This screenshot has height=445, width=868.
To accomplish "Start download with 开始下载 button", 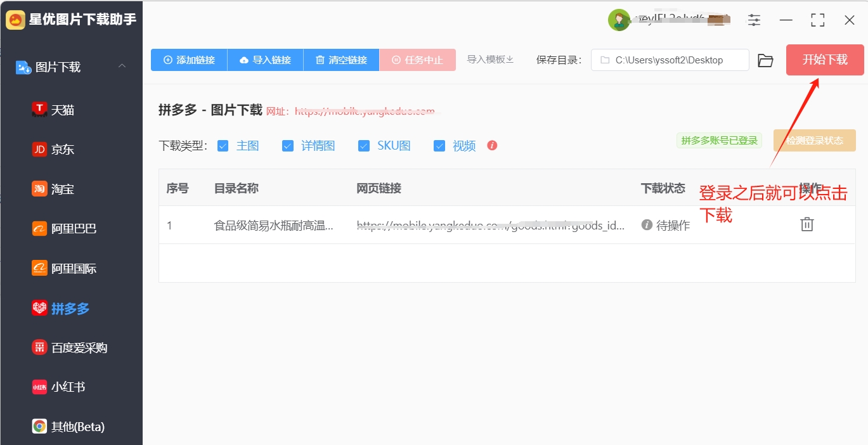I will [825, 60].
